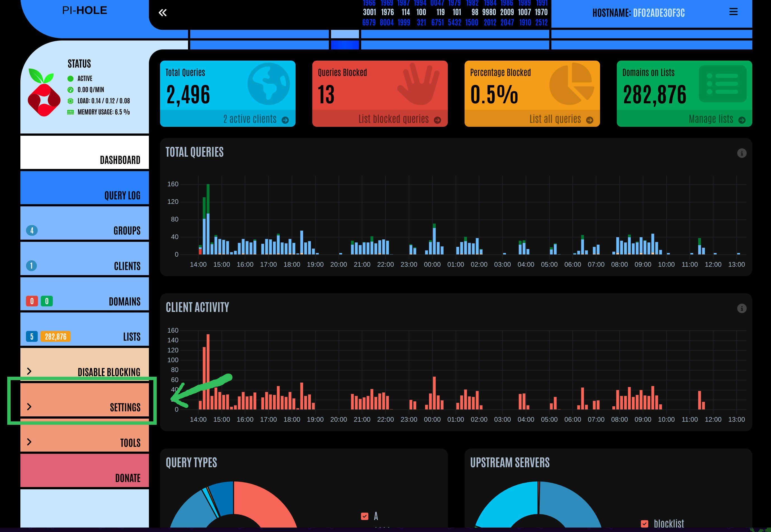771x532 pixels.
Task: Click the memory usage RAM icon
Action: tap(70, 112)
